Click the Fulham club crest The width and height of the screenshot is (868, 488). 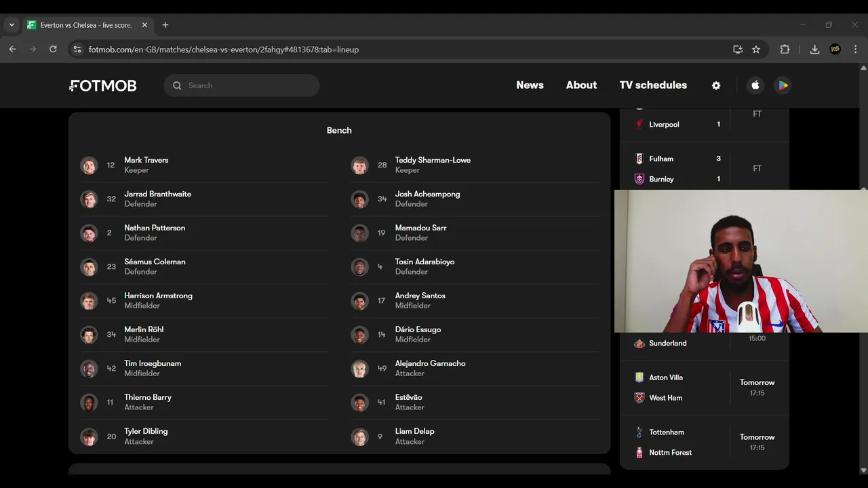639,159
